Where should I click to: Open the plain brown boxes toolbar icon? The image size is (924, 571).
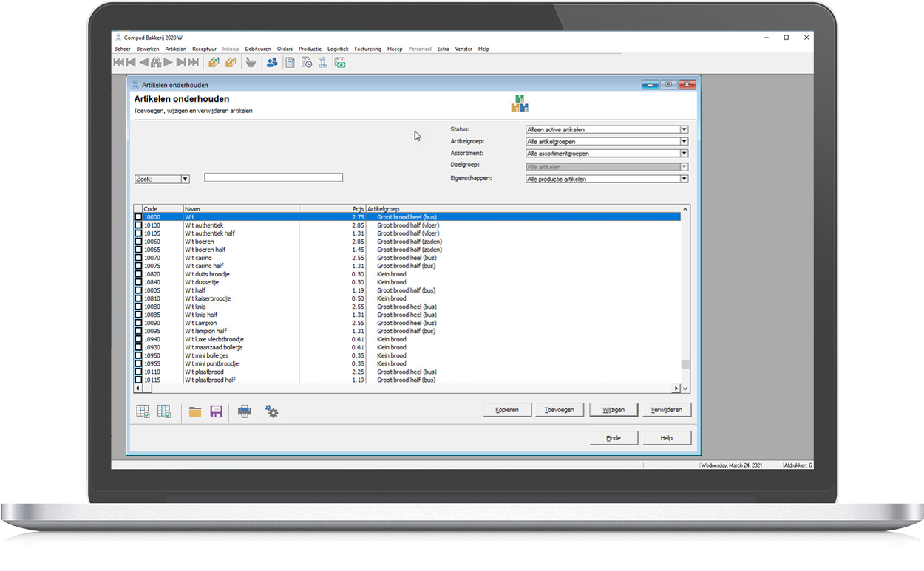pos(231,63)
